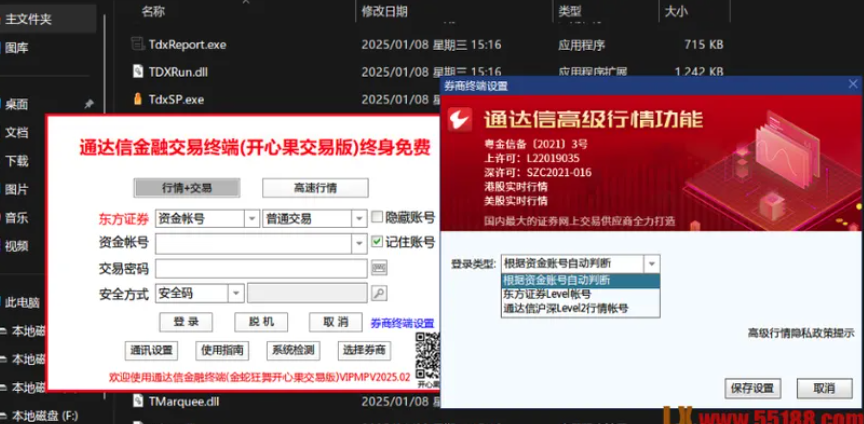The height and width of the screenshot is (424, 864).
Task: Switch to 行情+交易 mode
Action: [187, 188]
